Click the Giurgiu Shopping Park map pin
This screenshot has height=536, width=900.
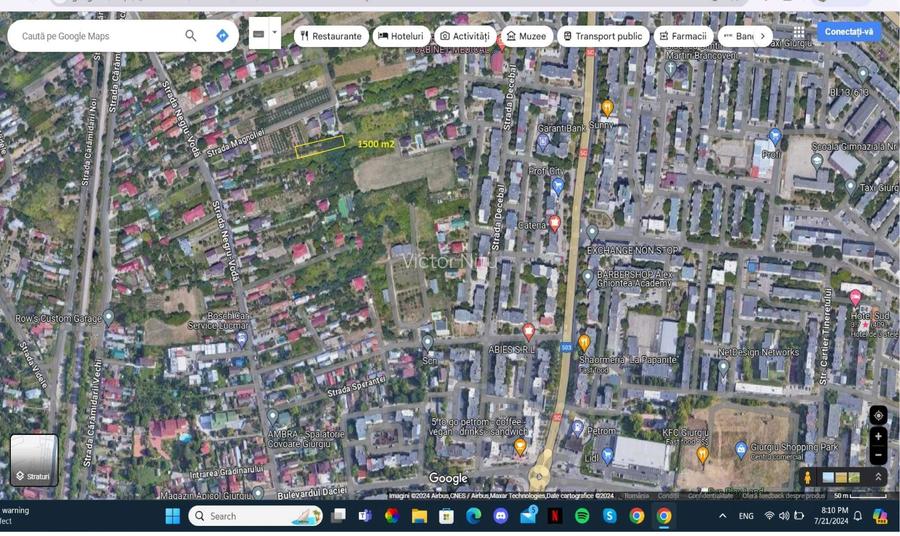point(741,449)
